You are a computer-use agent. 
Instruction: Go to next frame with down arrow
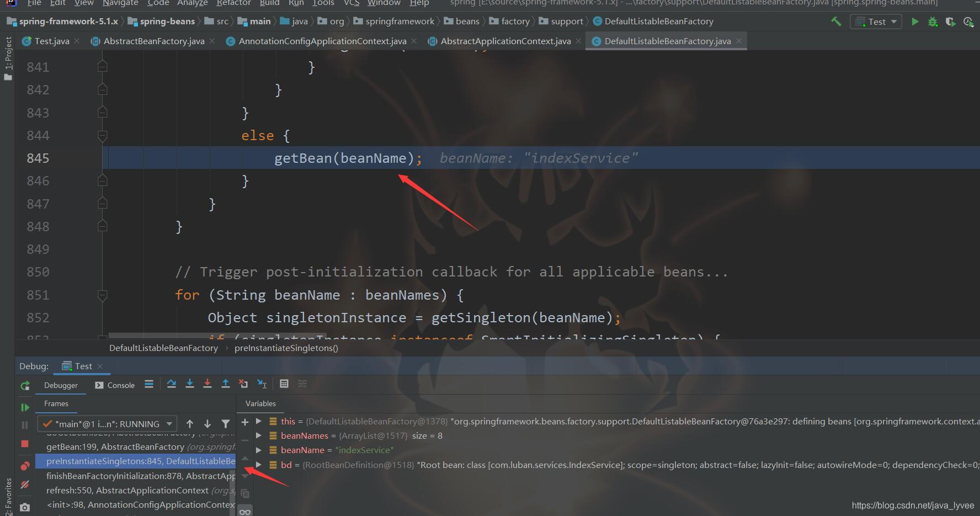pyautogui.click(x=207, y=424)
